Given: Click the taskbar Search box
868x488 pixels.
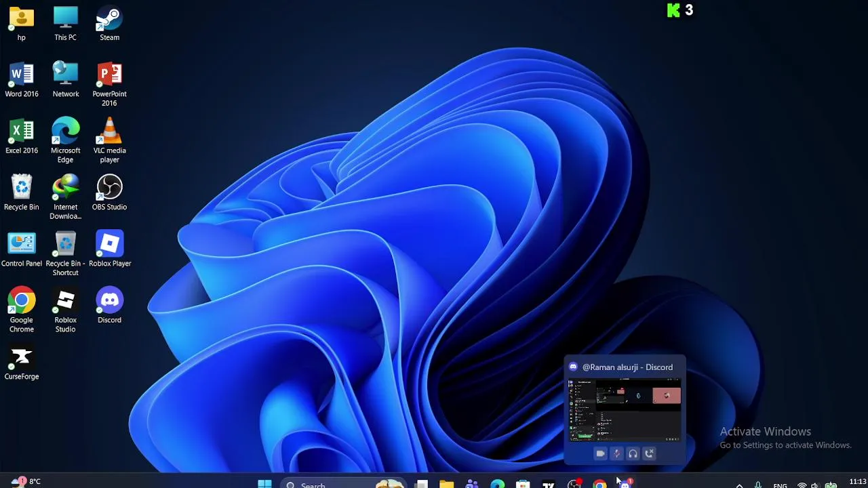Looking at the screenshot, I should (x=343, y=484).
